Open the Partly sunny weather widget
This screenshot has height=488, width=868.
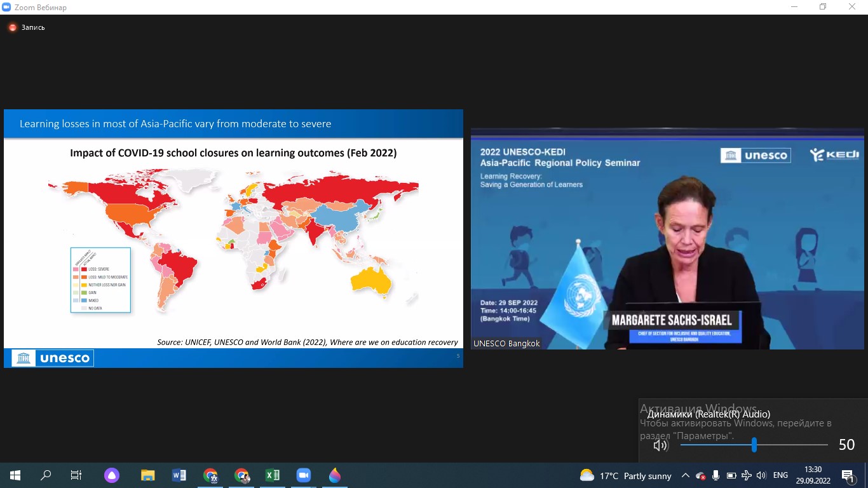(626, 475)
